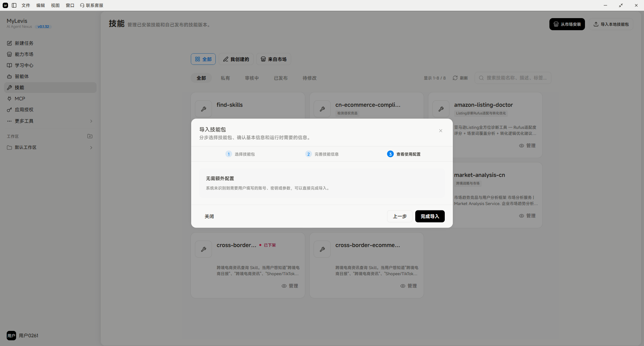
Task: Click 联系客服 headset item
Action: coord(92,5)
